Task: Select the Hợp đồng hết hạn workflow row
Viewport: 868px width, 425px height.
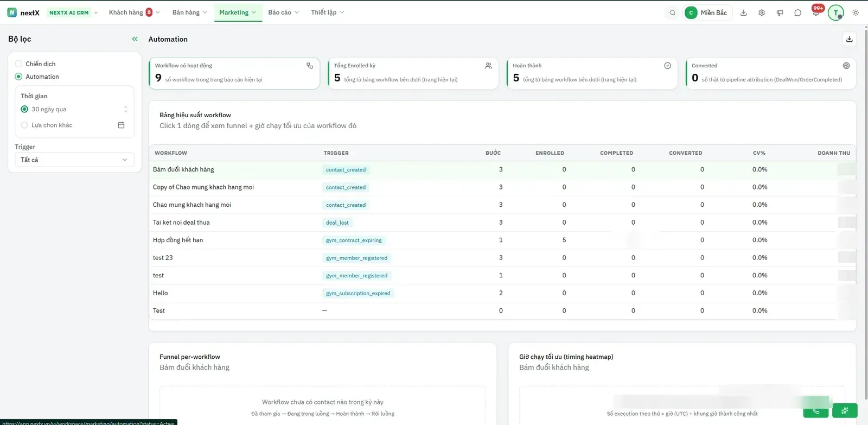Action: (502, 240)
